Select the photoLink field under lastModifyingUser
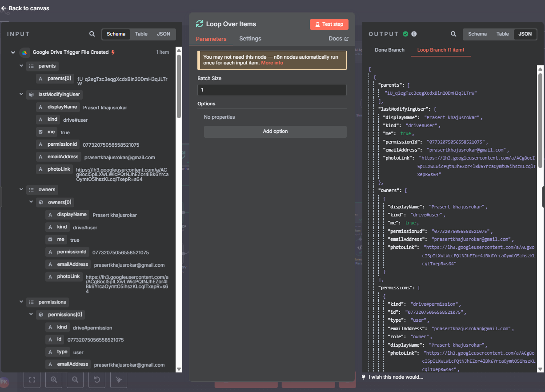Viewport: 545px width, 392px height. 54,169
